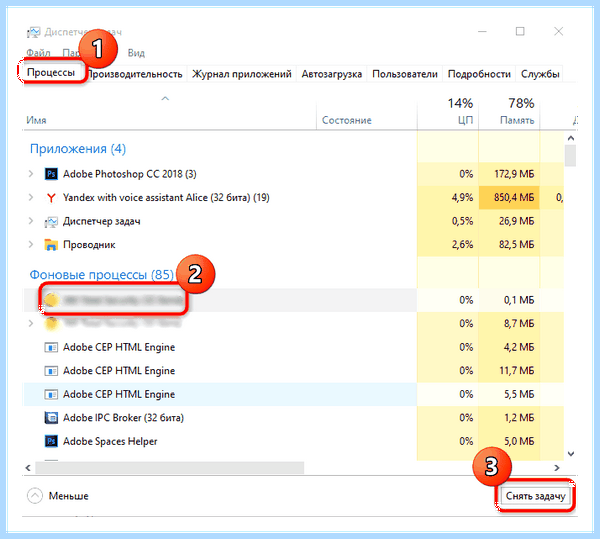This screenshot has width=600, height=539.
Task: Click the Adobe Photoshop CC 2018 icon
Action: click(51, 174)
